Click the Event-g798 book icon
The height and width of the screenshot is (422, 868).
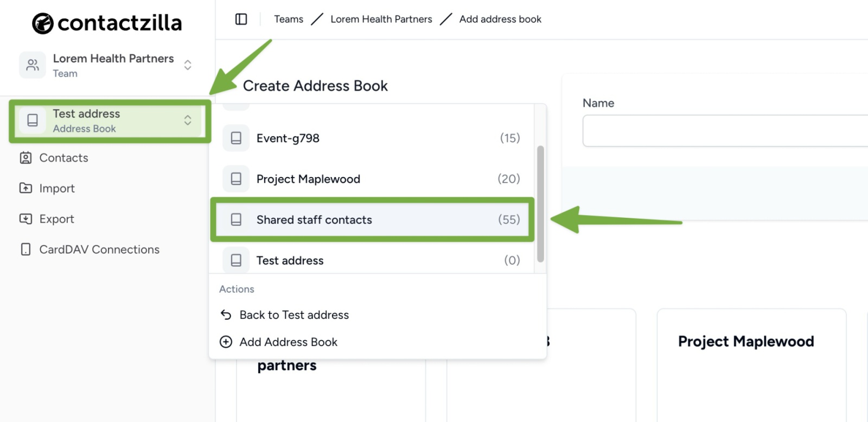click(236, 138)
